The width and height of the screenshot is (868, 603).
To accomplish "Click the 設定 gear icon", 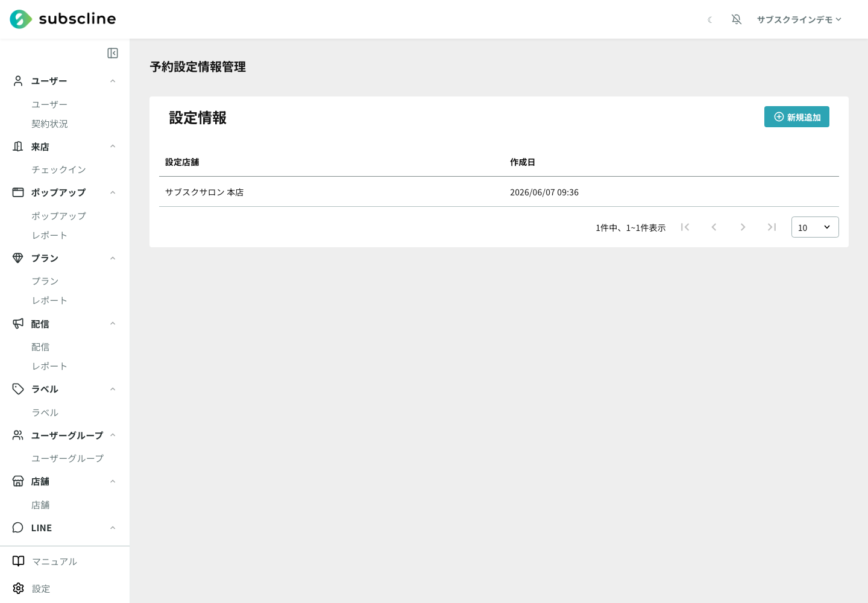I will (x=19, y=589).
